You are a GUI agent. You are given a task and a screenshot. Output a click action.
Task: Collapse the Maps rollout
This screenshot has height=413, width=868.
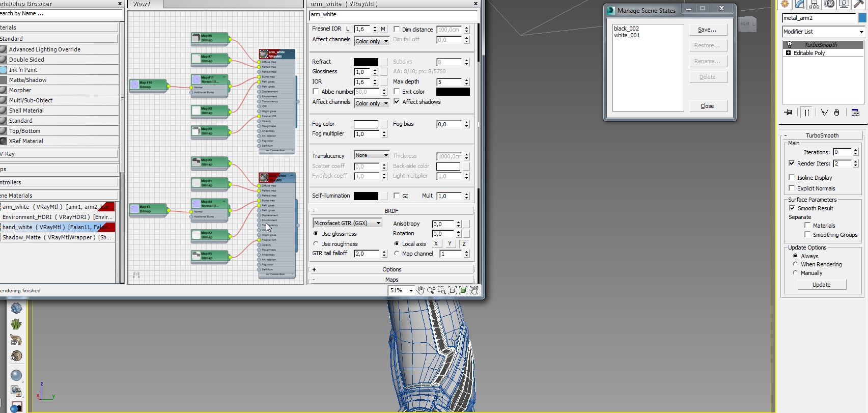pos(392,280)
